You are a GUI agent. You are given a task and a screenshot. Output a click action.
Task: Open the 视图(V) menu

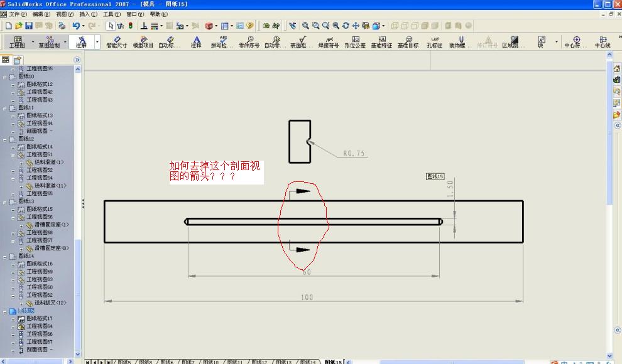point(65,14)
